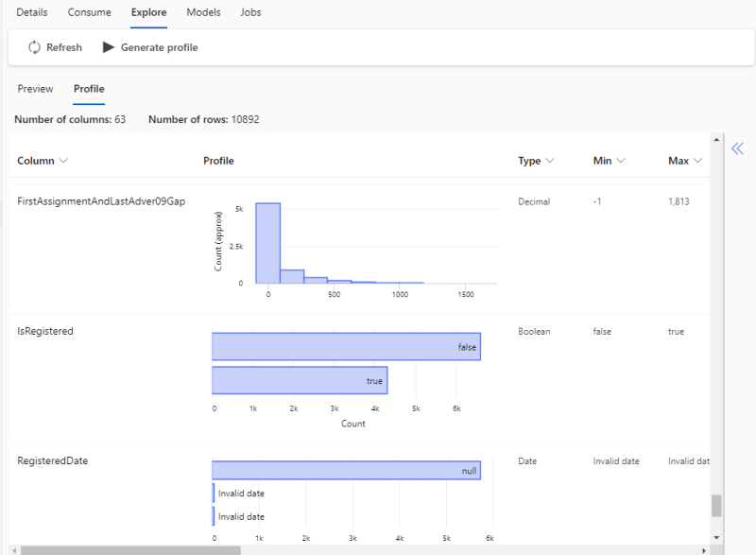The height and width of the screenshot is (555, 756).
Task: Select the Profile sub-tab
Action: [89, 89]
